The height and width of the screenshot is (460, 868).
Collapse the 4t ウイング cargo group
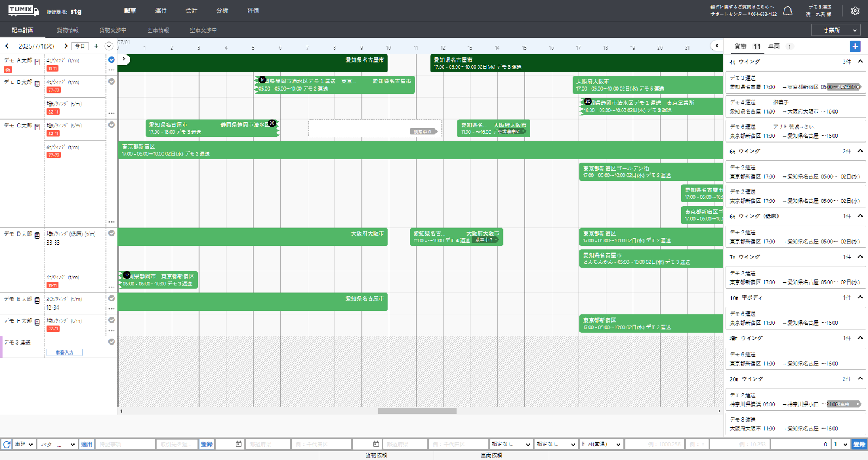860,62
